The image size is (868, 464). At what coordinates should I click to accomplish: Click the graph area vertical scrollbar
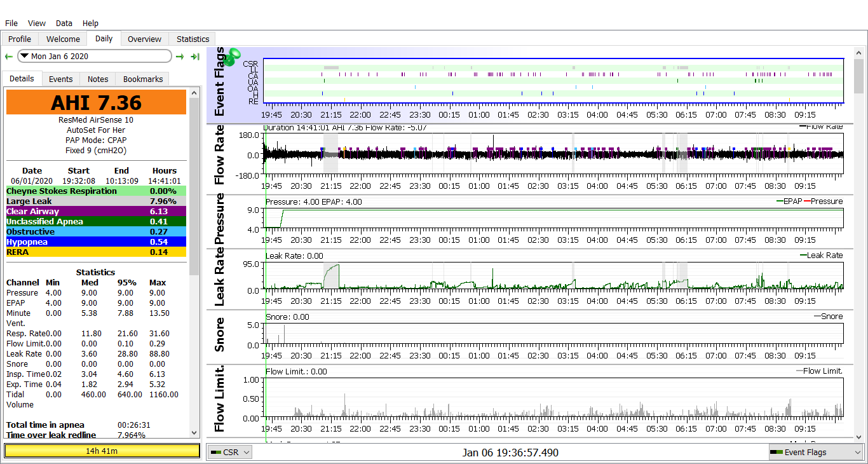tap(859, 245)
